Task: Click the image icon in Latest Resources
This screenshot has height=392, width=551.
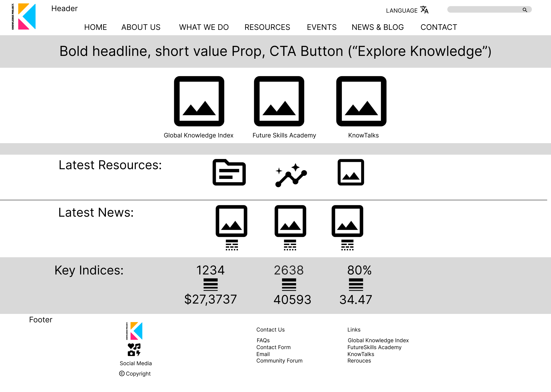Action: point(351,172)
